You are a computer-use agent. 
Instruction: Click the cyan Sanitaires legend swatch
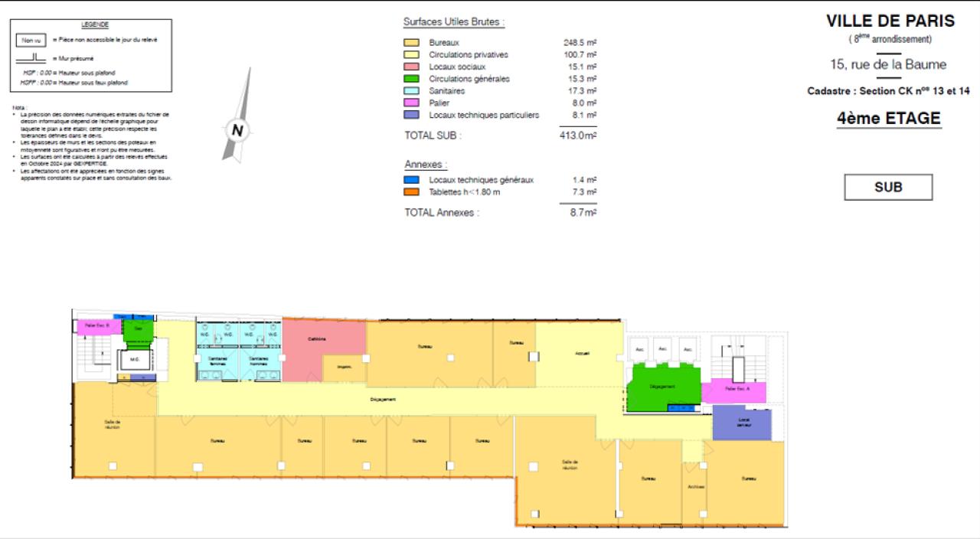[411, 91]
